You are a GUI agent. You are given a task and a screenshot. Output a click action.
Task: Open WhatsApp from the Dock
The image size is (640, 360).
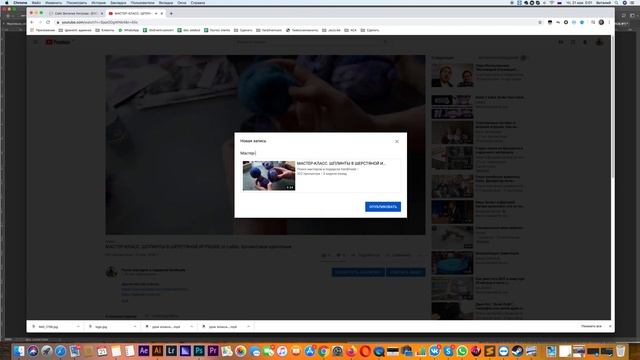pyautogui.click(x=462, y=351)
